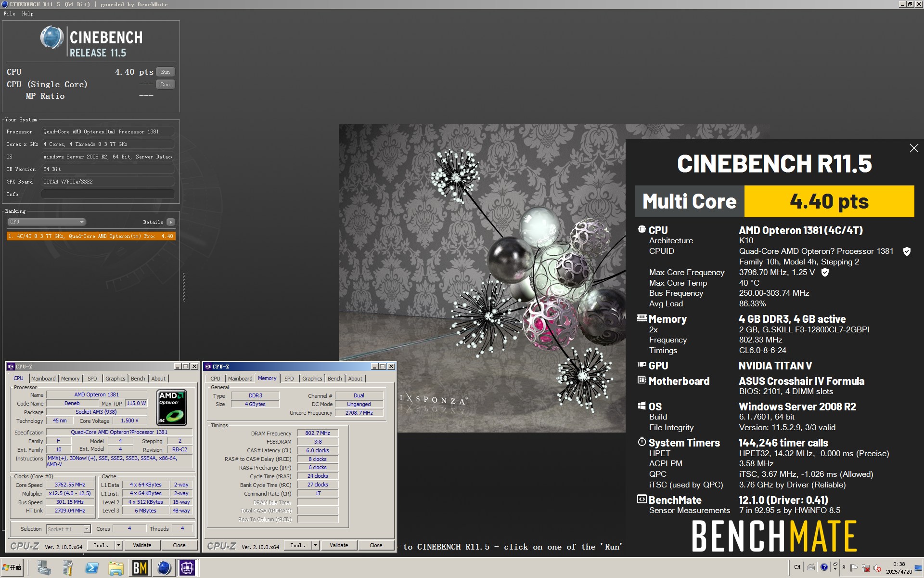Open Bench tab in left CPU-Z window
The image size is (924, 578).
click(138, 379)
